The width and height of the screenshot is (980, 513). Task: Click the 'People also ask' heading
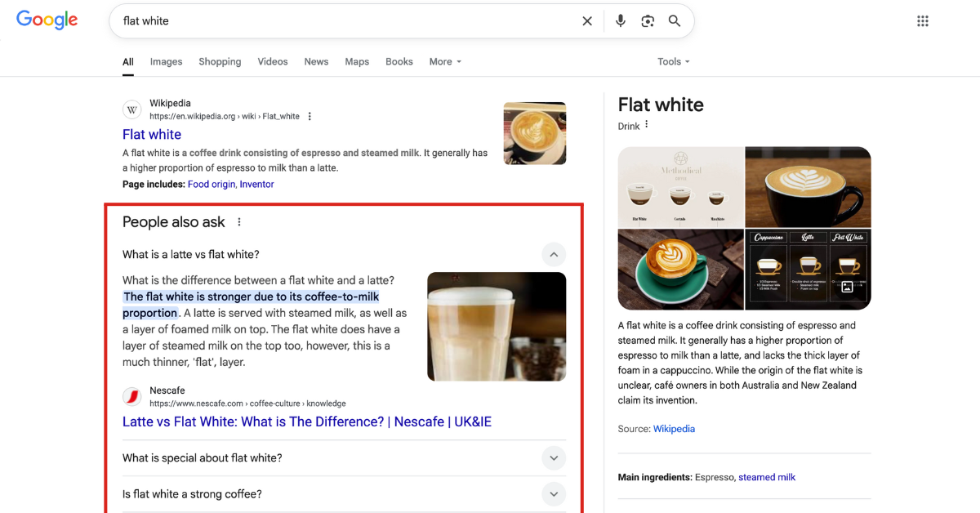point(174,222)
